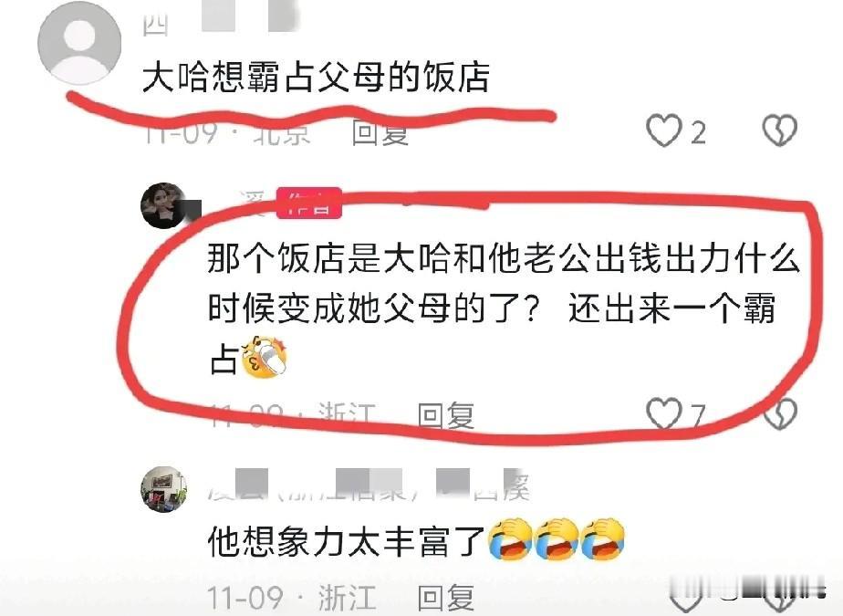Tap the third commenter's blurred username

[369, 485]
